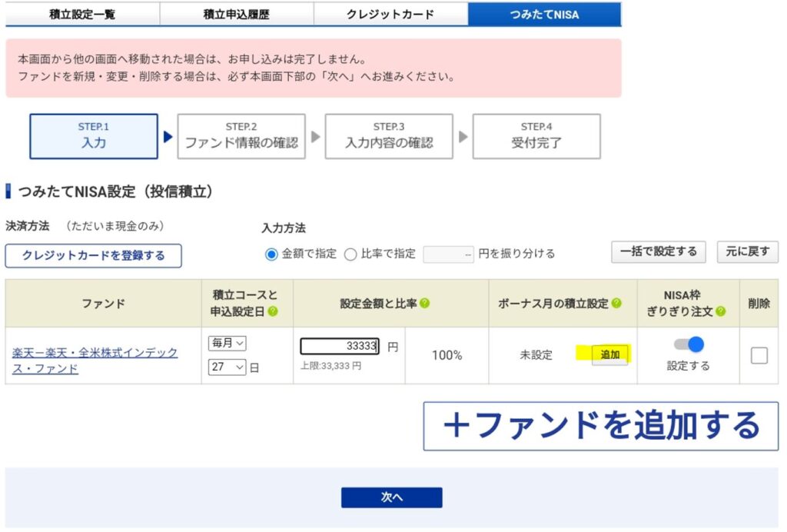
Task: Open the 毎月 course dropdown
Action: [227, 344]
